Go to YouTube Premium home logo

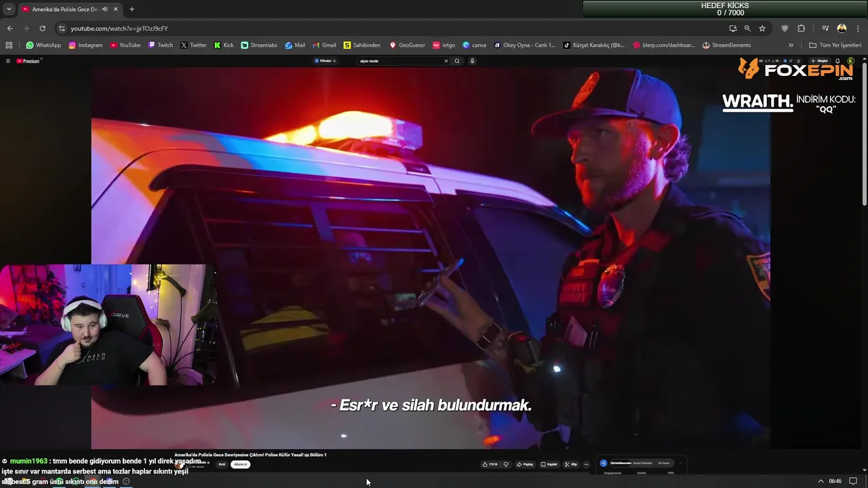pos(28,61)
